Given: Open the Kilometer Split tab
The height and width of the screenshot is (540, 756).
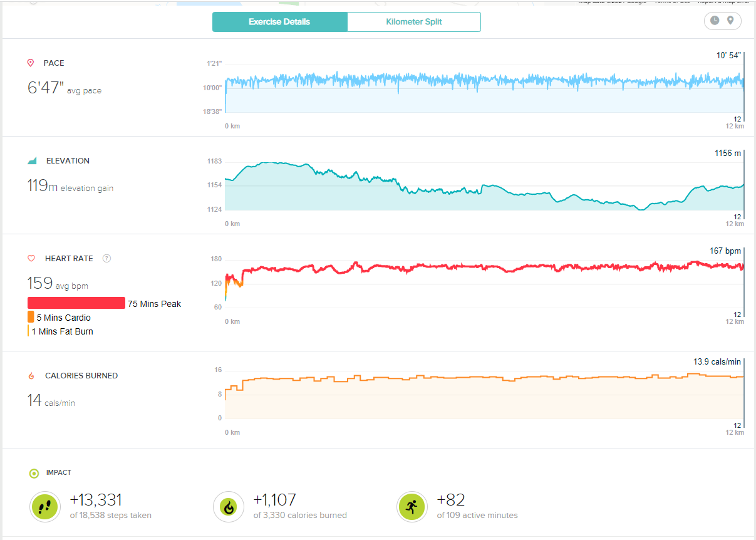Looking at the screenshot, I should [x=414, y=22].
